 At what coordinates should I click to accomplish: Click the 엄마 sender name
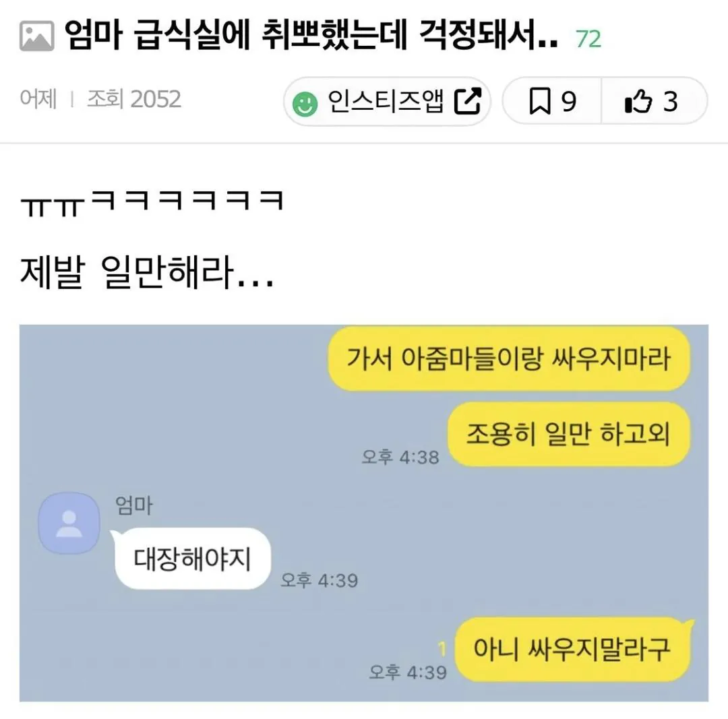tap(133, 505)
